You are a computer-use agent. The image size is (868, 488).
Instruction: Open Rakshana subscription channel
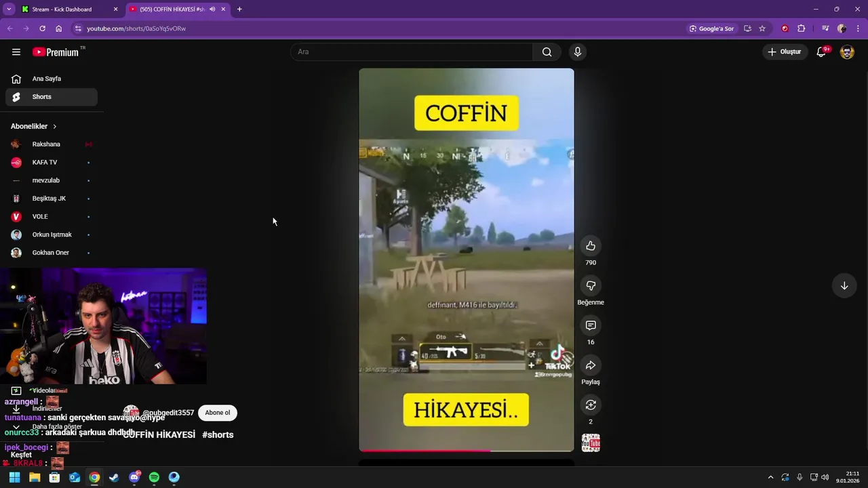pyautogui.click(x=52, y=144)
